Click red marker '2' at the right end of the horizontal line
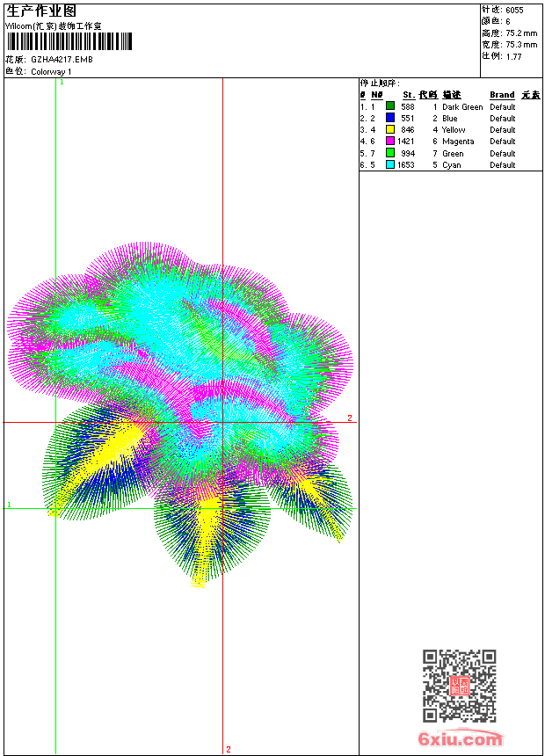 tap(350, 418)
